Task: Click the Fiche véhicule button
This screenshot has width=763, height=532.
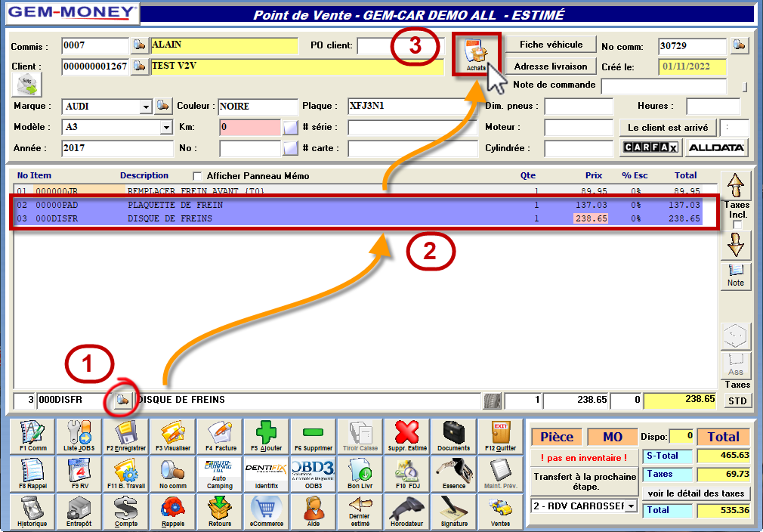Action: [551, 45]
